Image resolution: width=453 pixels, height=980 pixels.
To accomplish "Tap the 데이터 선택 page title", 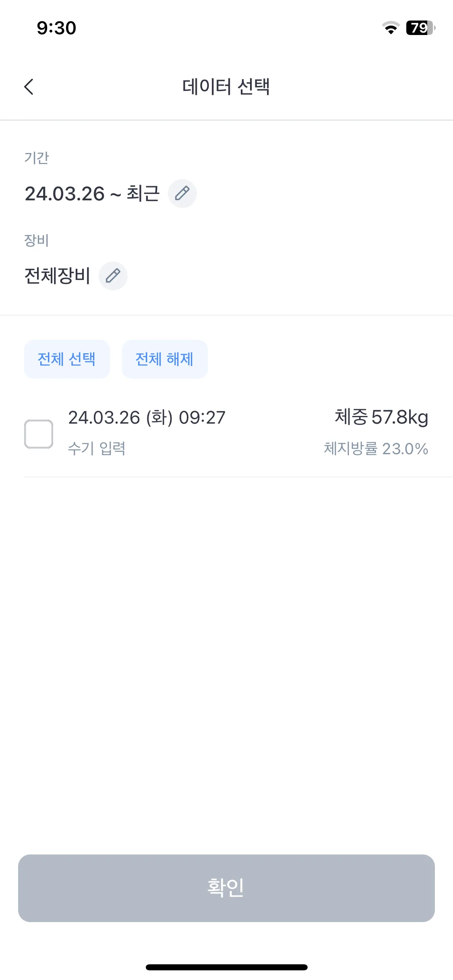I will [x=226, y=86].
